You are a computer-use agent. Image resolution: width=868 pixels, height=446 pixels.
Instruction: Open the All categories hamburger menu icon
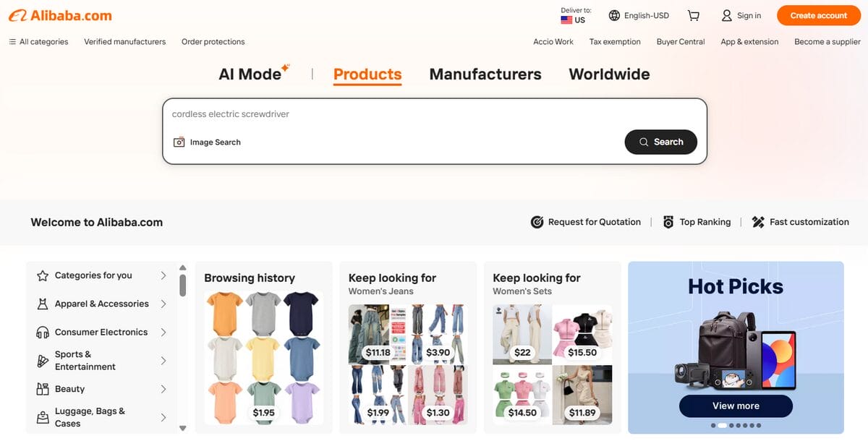12,41
